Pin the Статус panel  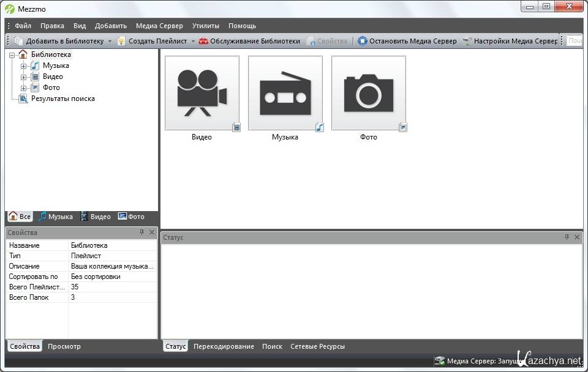567,237
